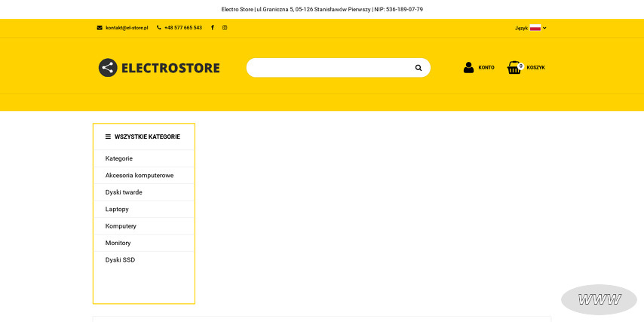Click the Kategorie menu entry

click(119, 158)
